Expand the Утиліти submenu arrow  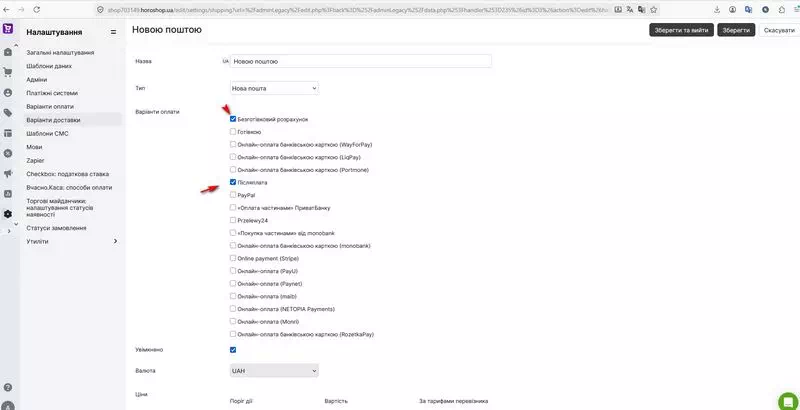(x=115, y=241)
